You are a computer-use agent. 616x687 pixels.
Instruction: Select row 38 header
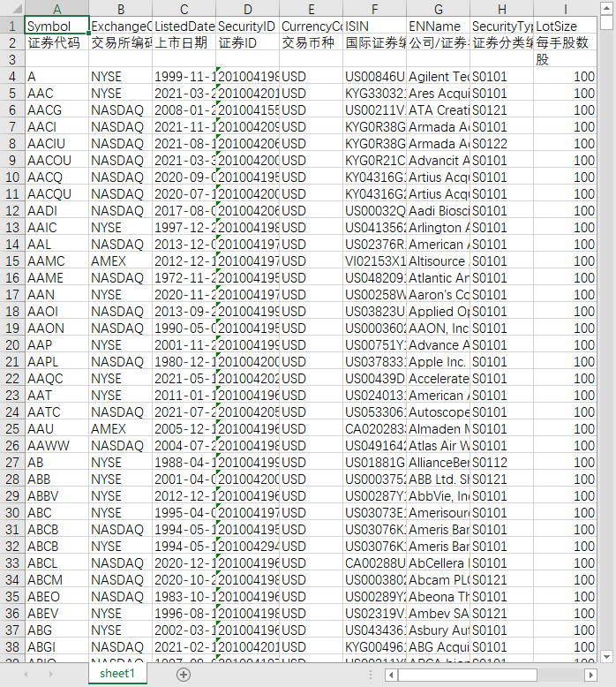coord(12,646)
